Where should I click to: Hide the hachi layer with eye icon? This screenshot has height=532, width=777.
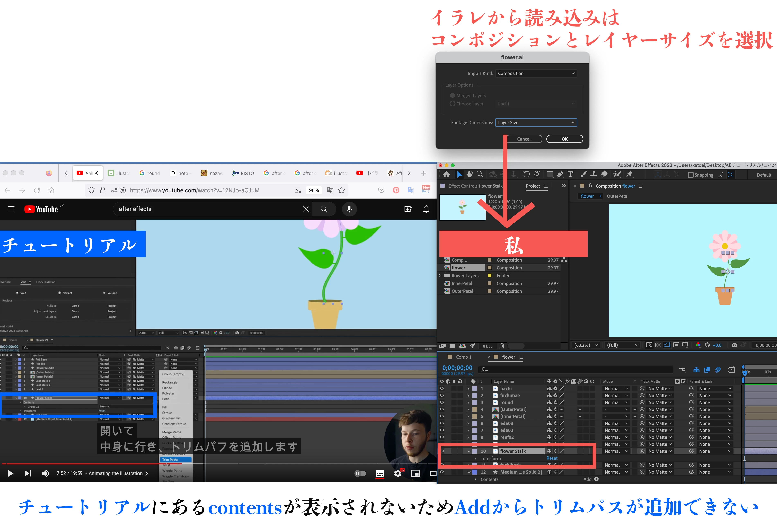coord(442,389)
